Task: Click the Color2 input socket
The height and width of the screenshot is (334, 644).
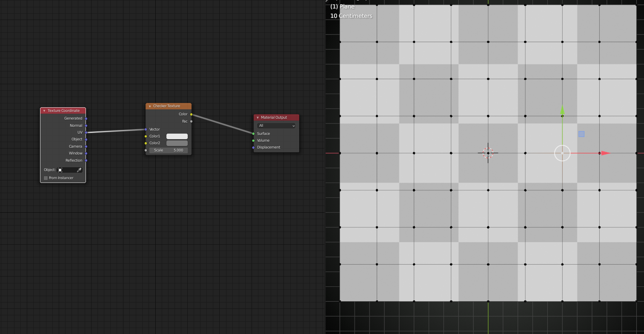Action: pyautogui.click(x=146, y=143)
